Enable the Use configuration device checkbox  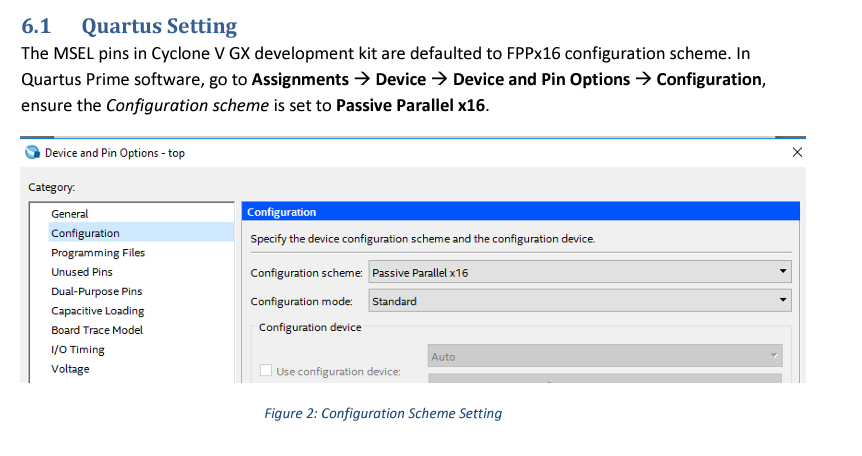(266, 371)
